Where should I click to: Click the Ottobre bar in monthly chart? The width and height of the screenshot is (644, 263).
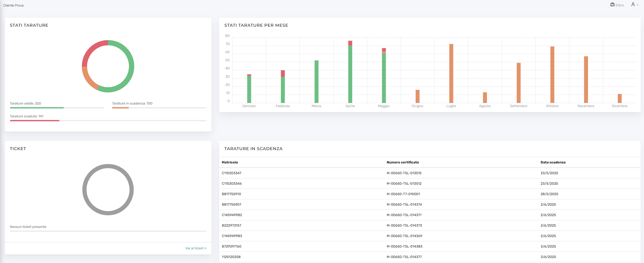(x=552, y=75)
